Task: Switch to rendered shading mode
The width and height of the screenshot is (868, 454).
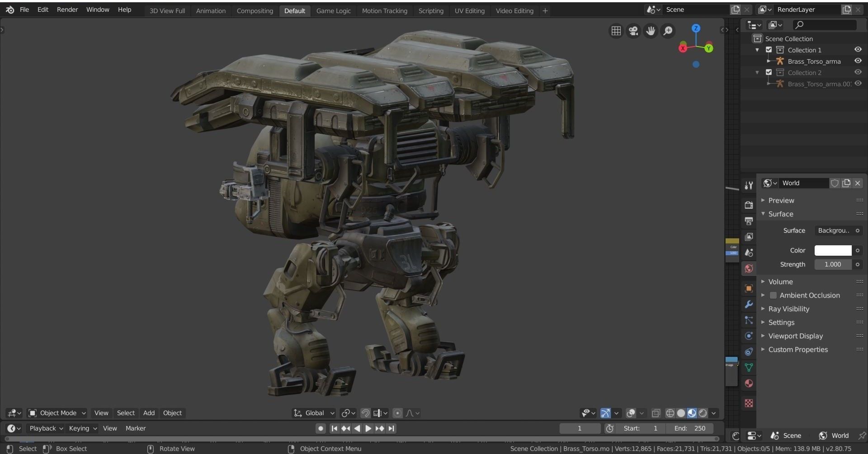Action: pos(703,413)
